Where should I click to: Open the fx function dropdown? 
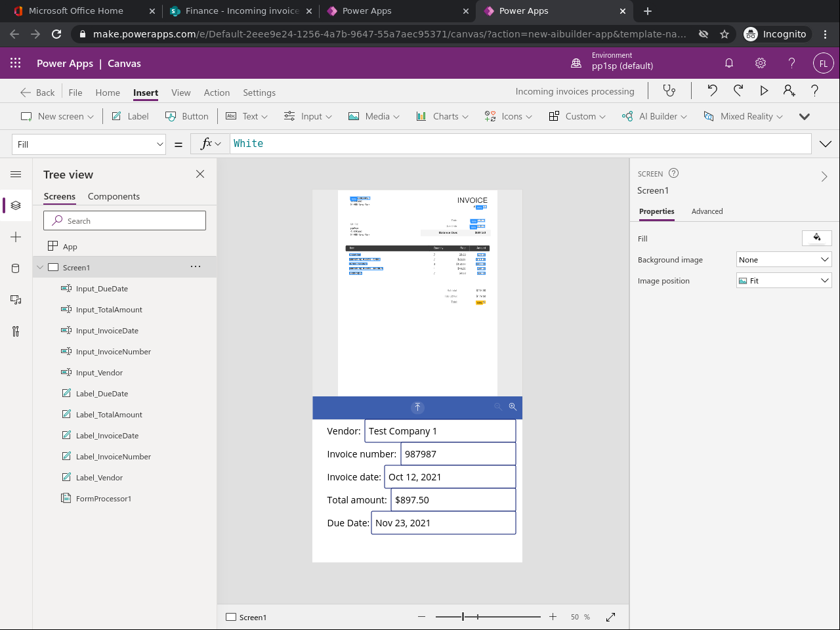click(211, 144)
